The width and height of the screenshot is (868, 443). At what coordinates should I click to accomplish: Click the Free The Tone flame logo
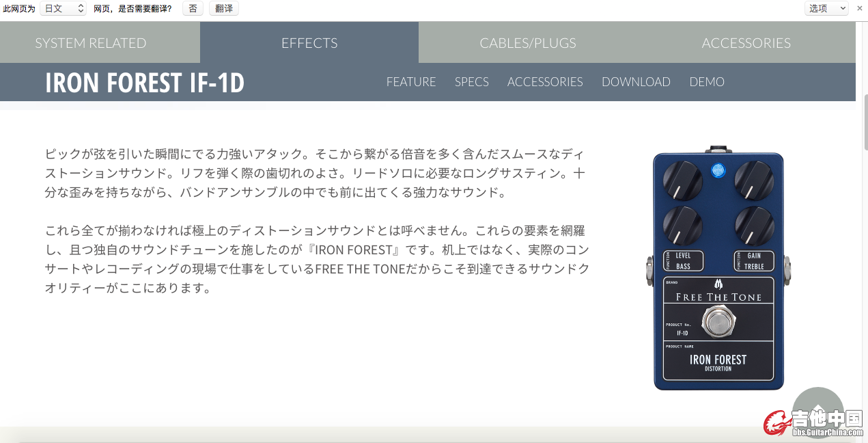[718, 284]
